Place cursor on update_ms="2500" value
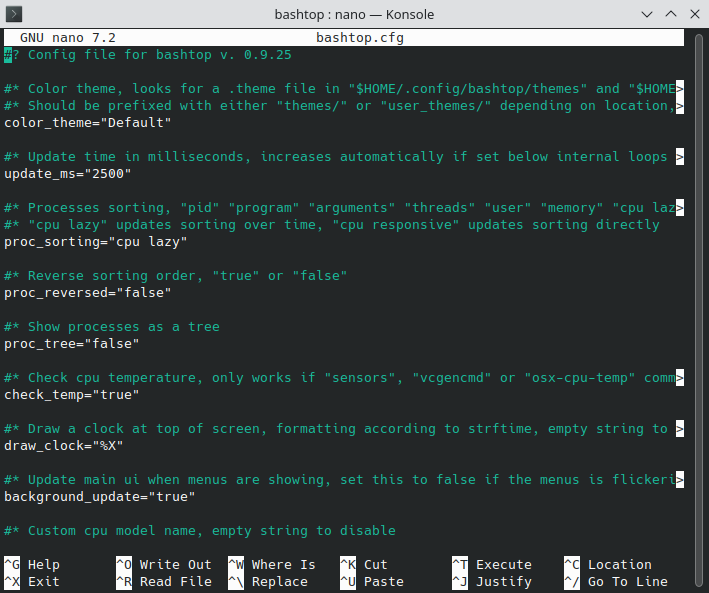 click(108, 174)
